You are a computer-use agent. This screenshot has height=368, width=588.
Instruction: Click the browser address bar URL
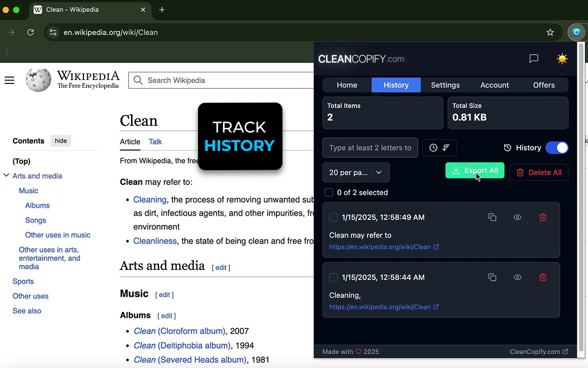pos(111,32)
